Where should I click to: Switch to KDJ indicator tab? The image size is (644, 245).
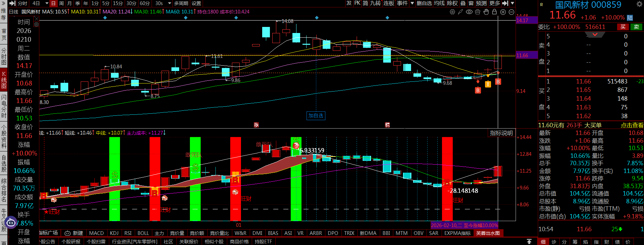click(114, 233)
